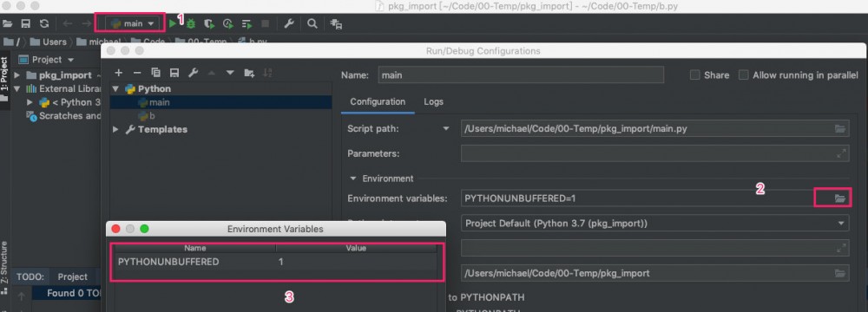The height and width of the screenshot is (312, 868).
Task: Browse working directory folder icon
Action: [x=840, y=273]
